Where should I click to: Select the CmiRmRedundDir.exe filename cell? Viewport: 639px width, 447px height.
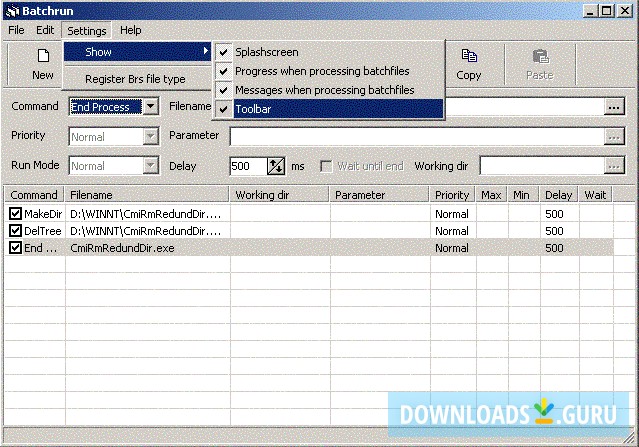pos(122,248)
